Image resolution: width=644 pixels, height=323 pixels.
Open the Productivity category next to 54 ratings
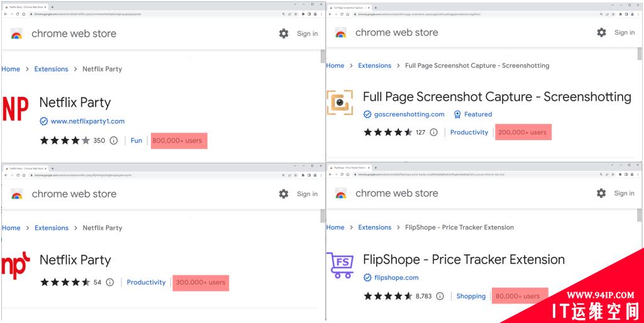[x=146, y=282]
